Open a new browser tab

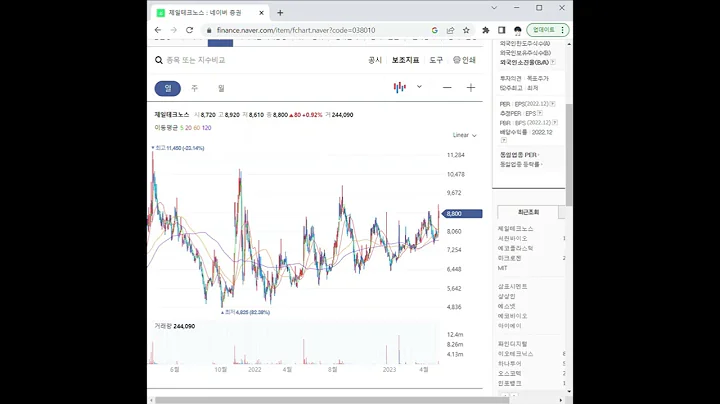(x=280, y=13)
